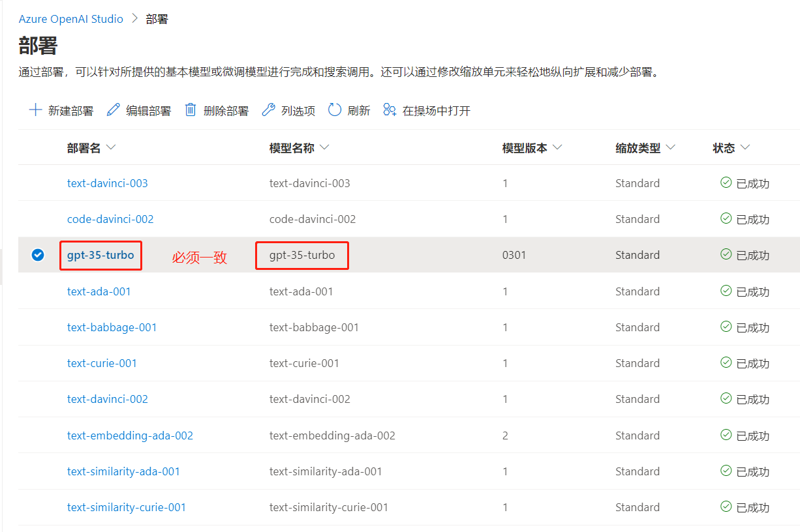Navigate to Azure OpenAI Studio breadcrumb link
The image size is (800, 532).
[x=70, y=19]
